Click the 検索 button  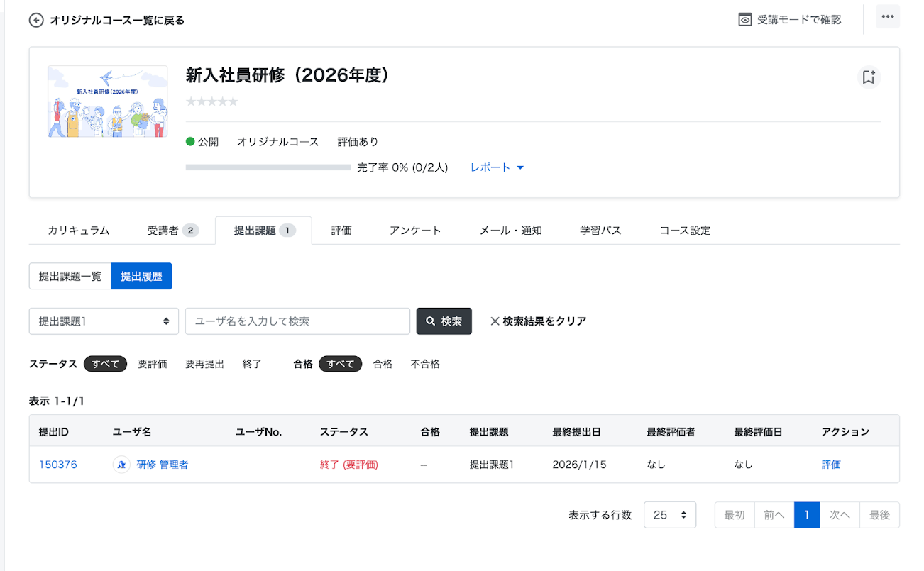pos(444,321)
